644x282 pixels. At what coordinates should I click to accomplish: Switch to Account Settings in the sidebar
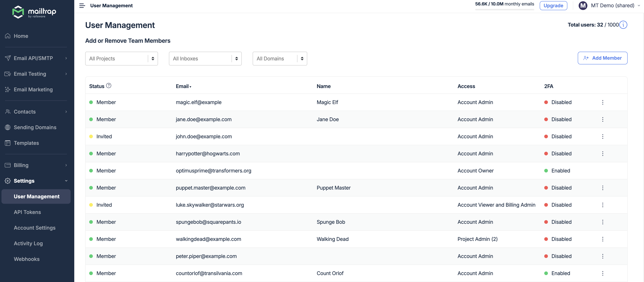tap(35, 228)
